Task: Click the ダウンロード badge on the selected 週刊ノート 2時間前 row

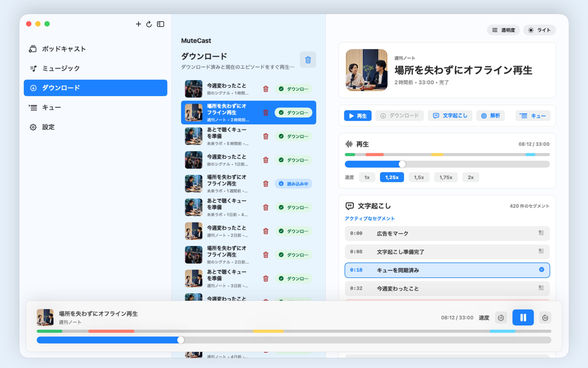Action: [x=293, y=112]
